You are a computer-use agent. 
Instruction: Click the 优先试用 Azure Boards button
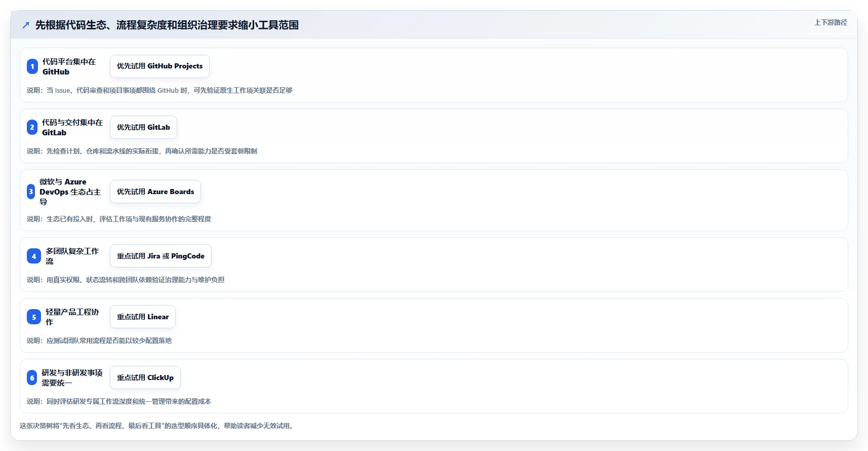155,192
